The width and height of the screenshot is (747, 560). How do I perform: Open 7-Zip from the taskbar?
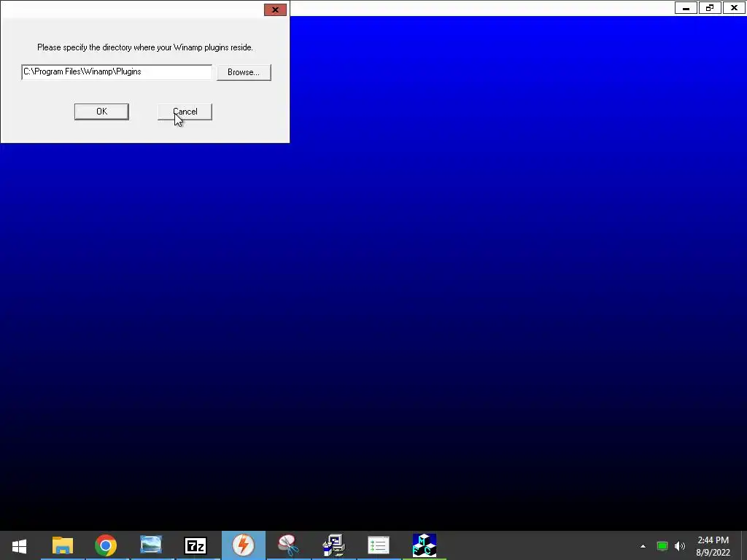(x=196, y=545)
